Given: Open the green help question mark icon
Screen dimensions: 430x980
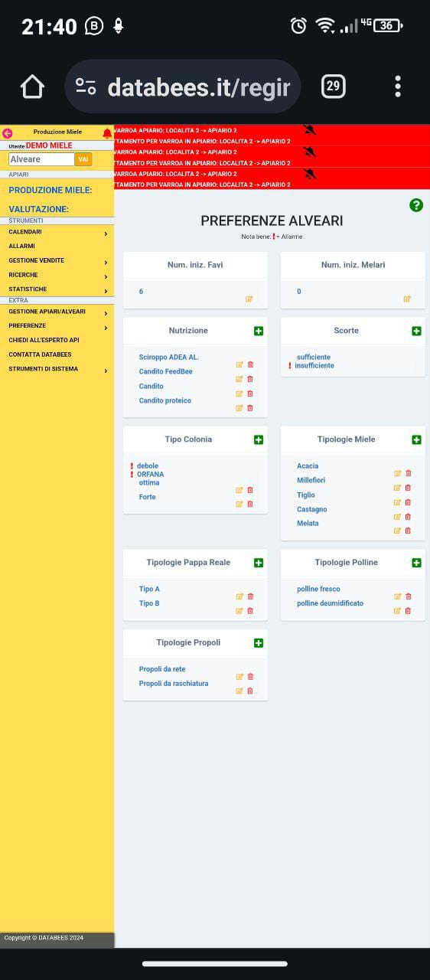Looking at the screenshot, I should 416,204.
